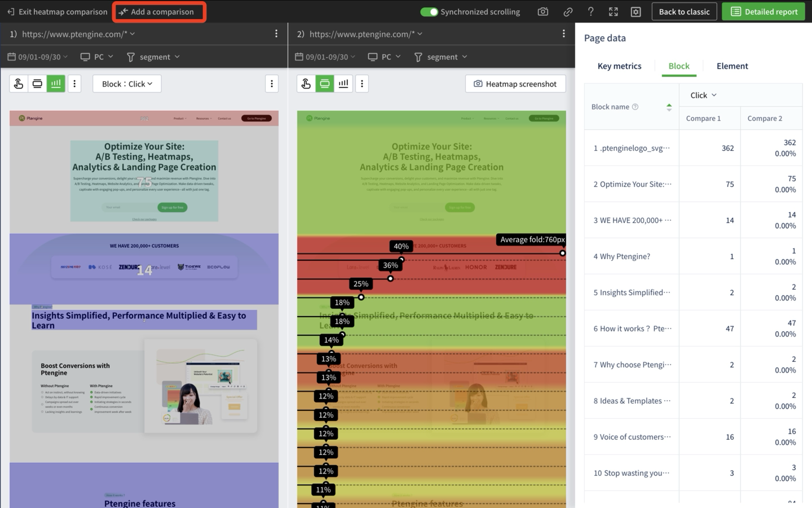Click calendar icon in comparison 1 date filter
This screenshot has width=812, height=508.
(11, 57)
